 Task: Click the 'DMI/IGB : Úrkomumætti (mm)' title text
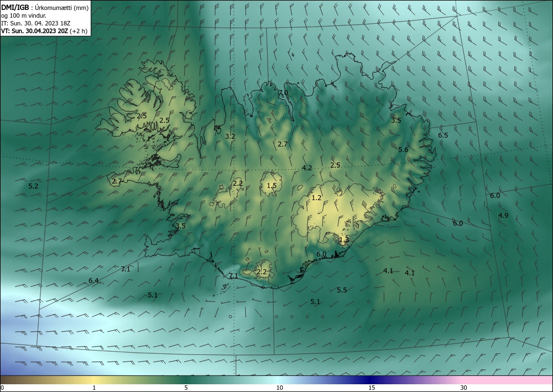click(x=45, y=8)
